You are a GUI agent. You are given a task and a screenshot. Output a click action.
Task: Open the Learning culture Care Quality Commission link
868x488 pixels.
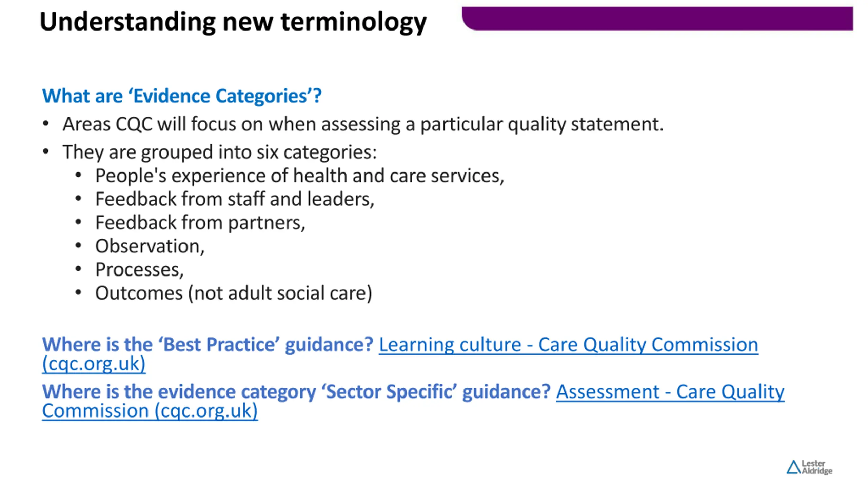[568, 345]
